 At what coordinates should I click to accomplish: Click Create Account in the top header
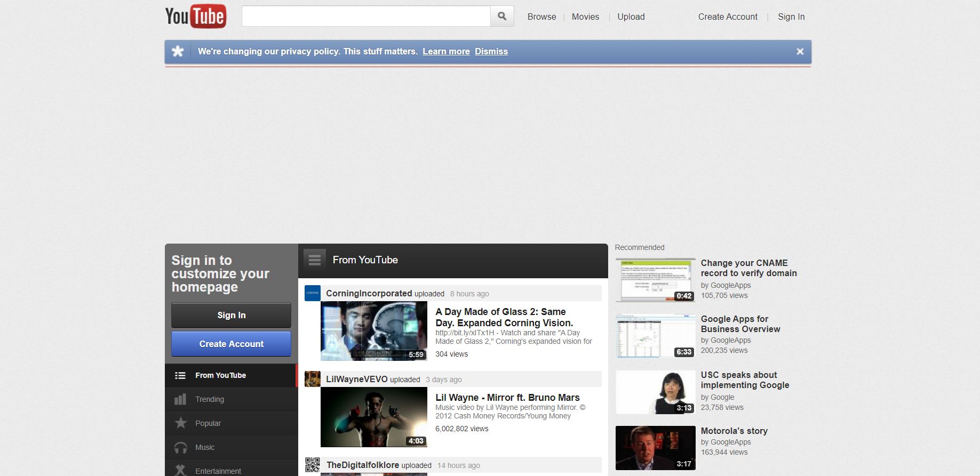[728, 17]
